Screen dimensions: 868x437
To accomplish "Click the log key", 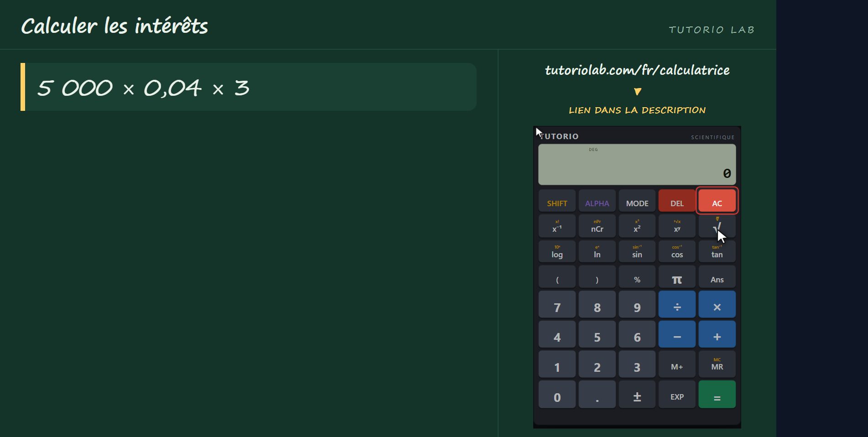I will (557, 251).
